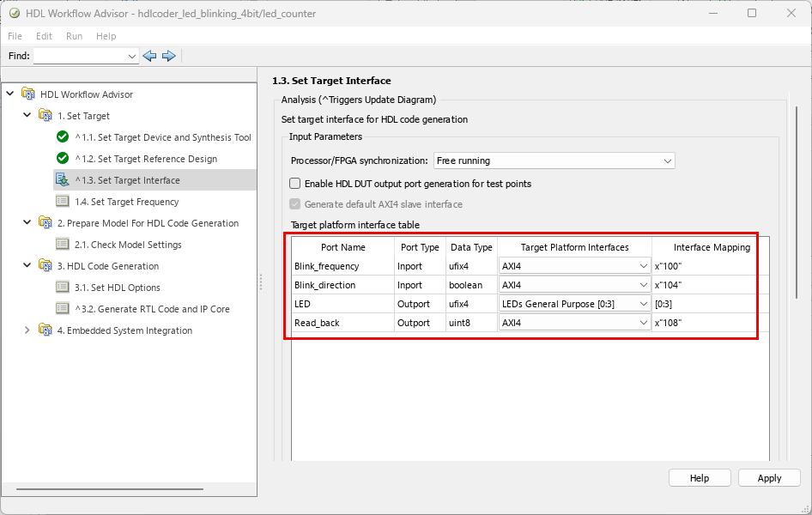The width and height of the screenshot is (812, 515).
Task: Click the find previous arrow icon
Action: [x=150, y=56]
